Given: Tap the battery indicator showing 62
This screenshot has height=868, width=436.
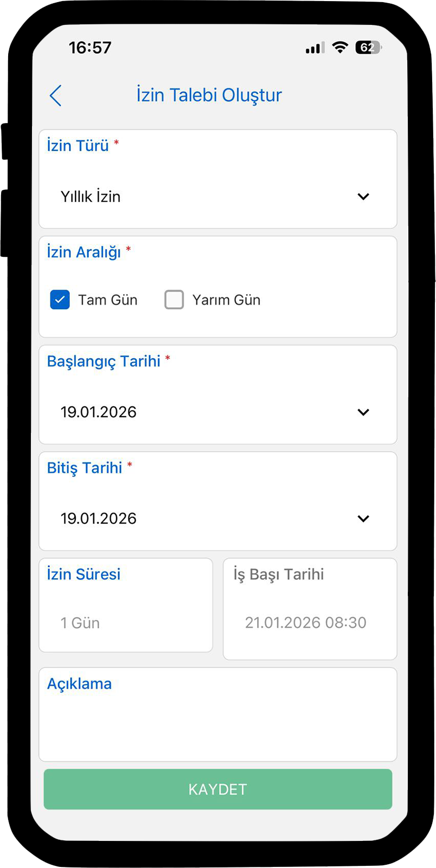Looking at the screenshot, I should [x=368, y=48].
